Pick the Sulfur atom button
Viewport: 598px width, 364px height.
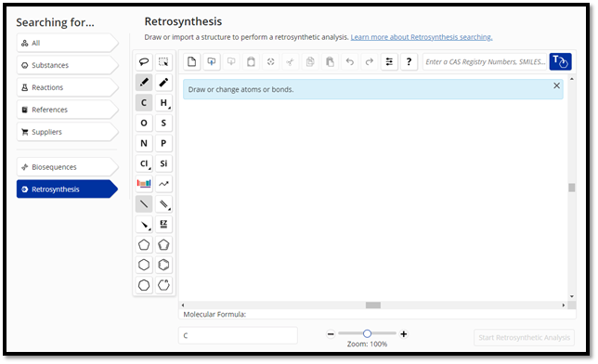pos(163,123)
